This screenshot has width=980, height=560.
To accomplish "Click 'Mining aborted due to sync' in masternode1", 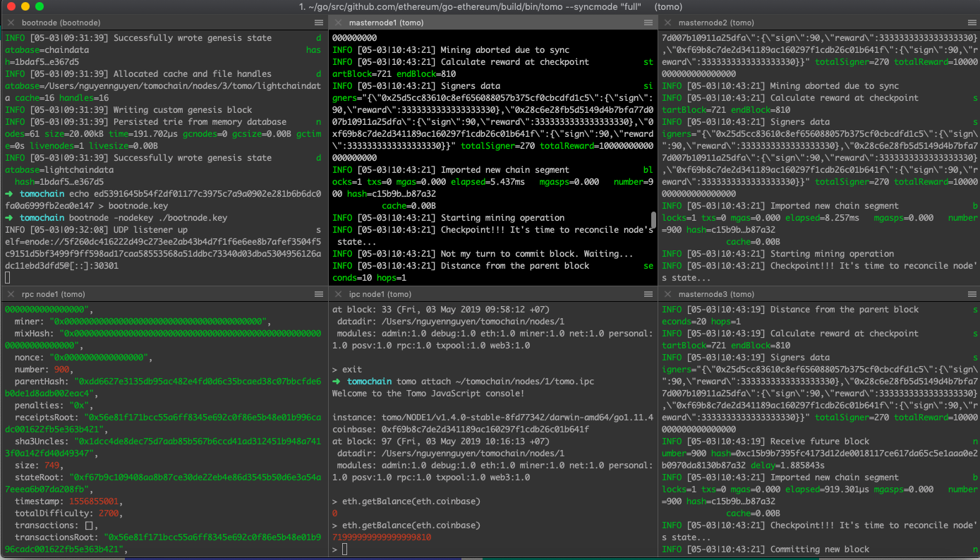I will tap(504, 50).
